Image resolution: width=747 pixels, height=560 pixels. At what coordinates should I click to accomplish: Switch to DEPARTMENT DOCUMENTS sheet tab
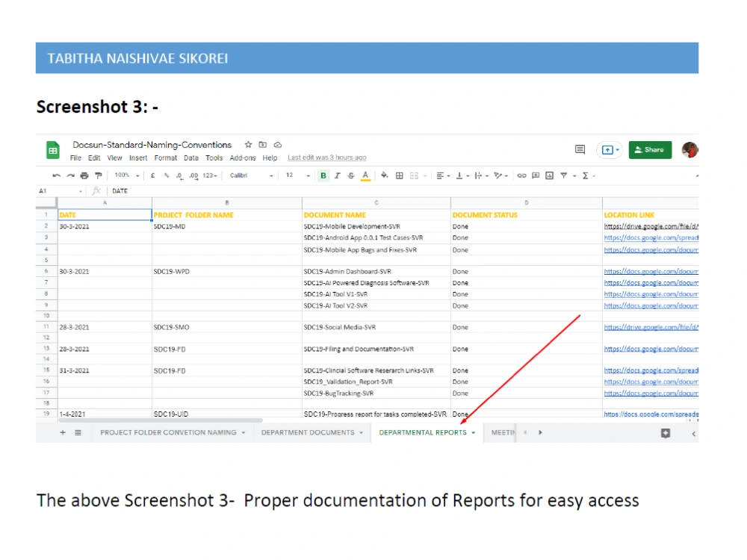click(x=308, y=432)
